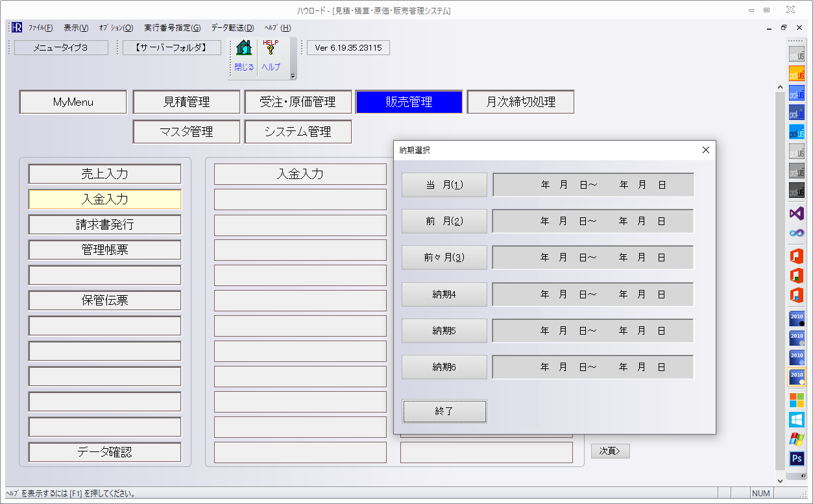
Task: Switch to the 見積管理 tab
Action: (x=186, y=102)
